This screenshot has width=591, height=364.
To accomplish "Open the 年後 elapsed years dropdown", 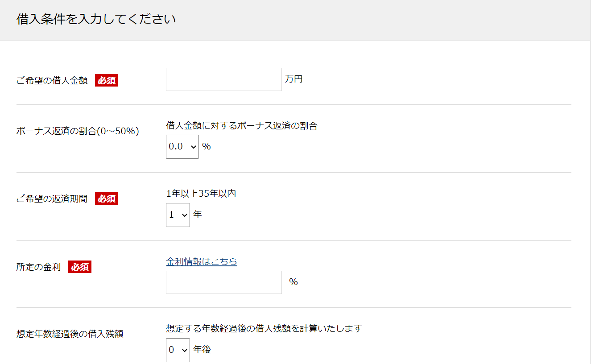I will [178, 350].
